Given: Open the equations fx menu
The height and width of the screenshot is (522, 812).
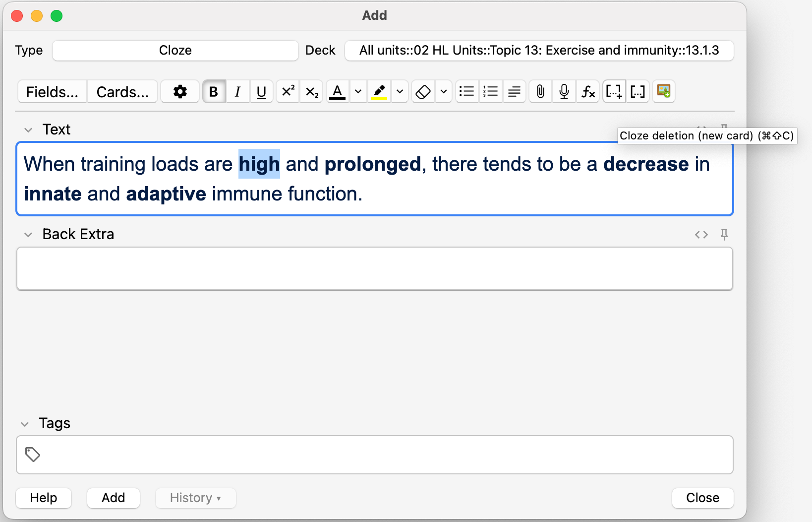Looking at the screenshot, I should click(588, 92).
